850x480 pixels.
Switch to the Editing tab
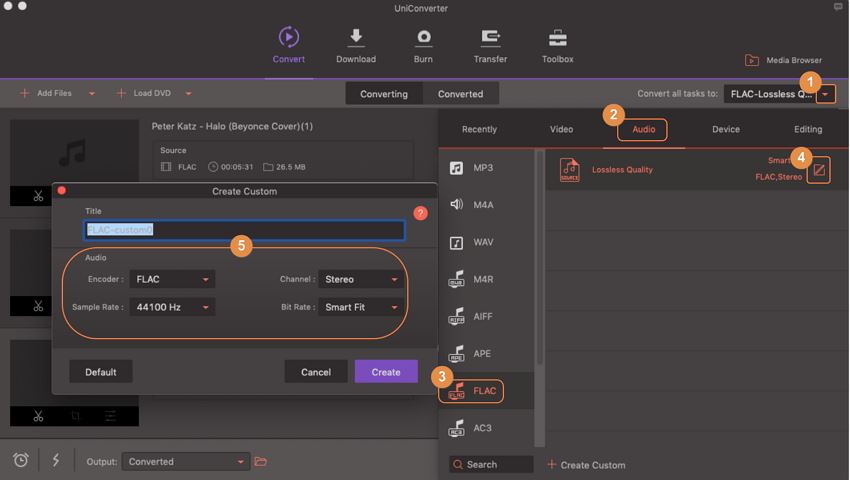pyautogui.click(x=808, y=129)
